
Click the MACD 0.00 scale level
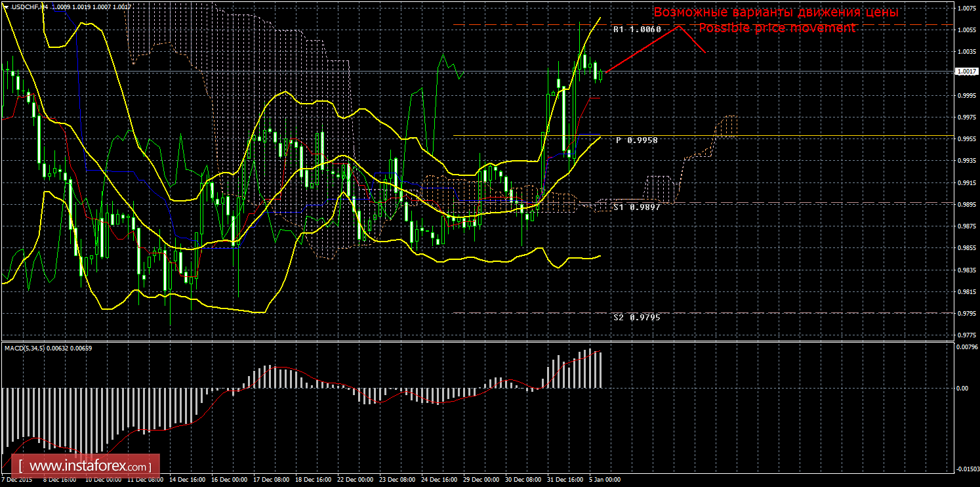click(963, 389)
